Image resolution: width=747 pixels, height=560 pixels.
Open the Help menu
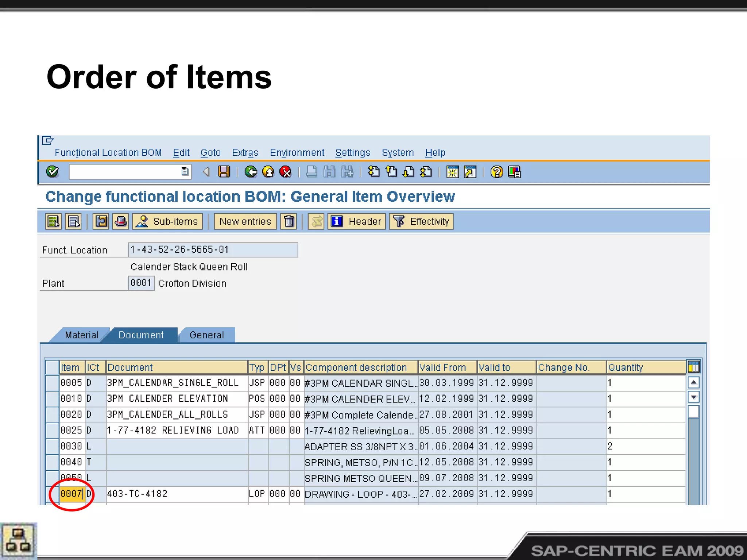(435, 152)
